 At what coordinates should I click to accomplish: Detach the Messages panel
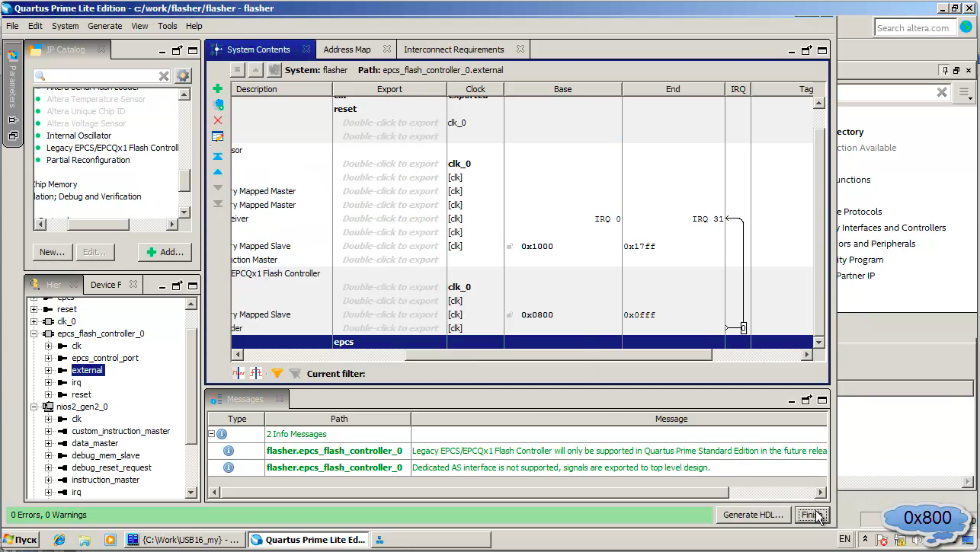point(807,399)
